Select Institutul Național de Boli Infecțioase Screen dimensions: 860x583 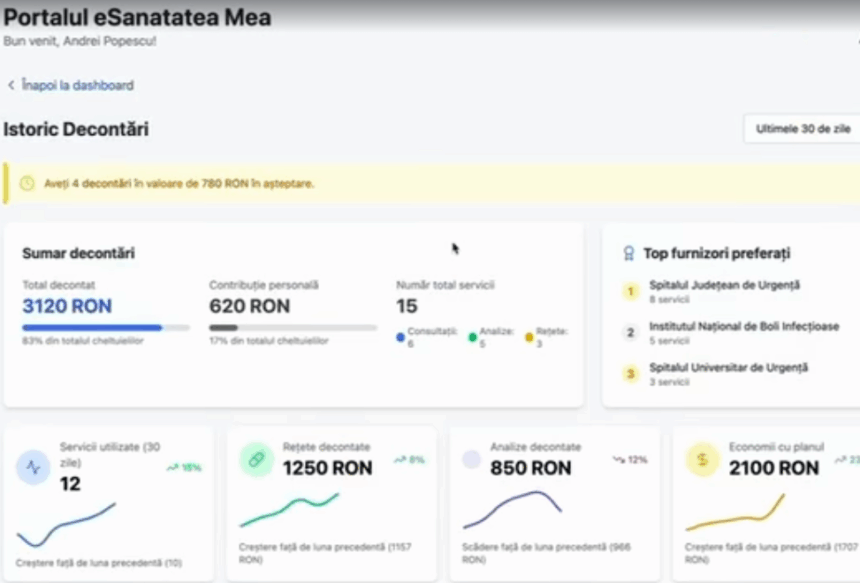coord(744,327)
